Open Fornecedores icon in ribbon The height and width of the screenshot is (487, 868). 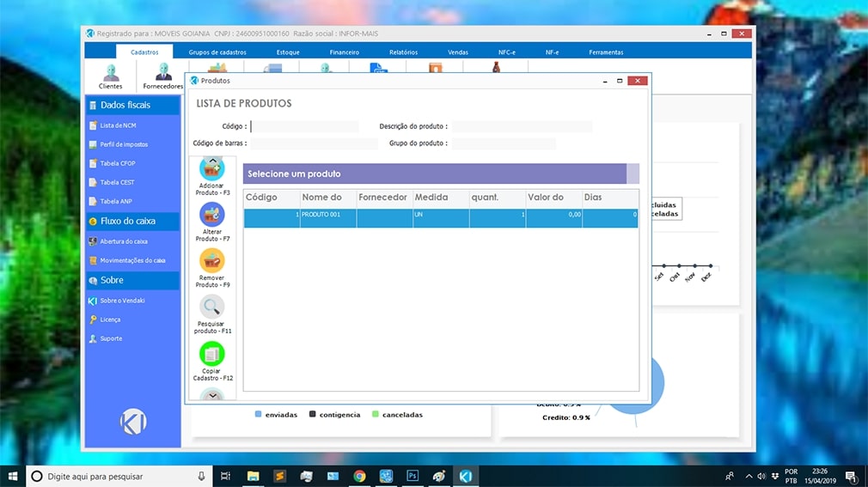pyautogui.click(x=162, y=74)
